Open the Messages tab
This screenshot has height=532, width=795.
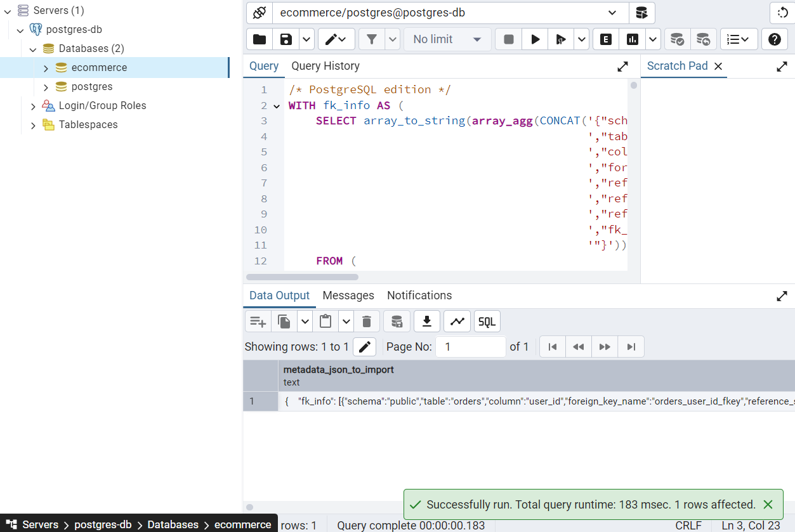348,295
